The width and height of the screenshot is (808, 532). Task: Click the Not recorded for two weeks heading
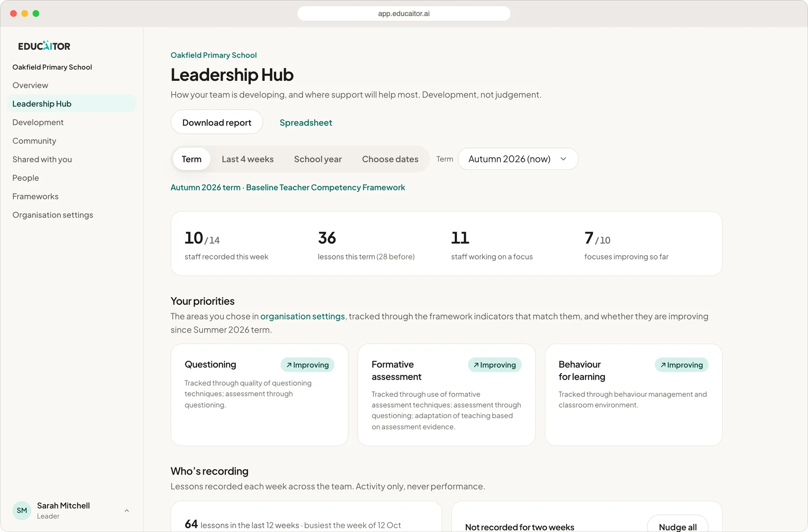[x=519, y=527]
